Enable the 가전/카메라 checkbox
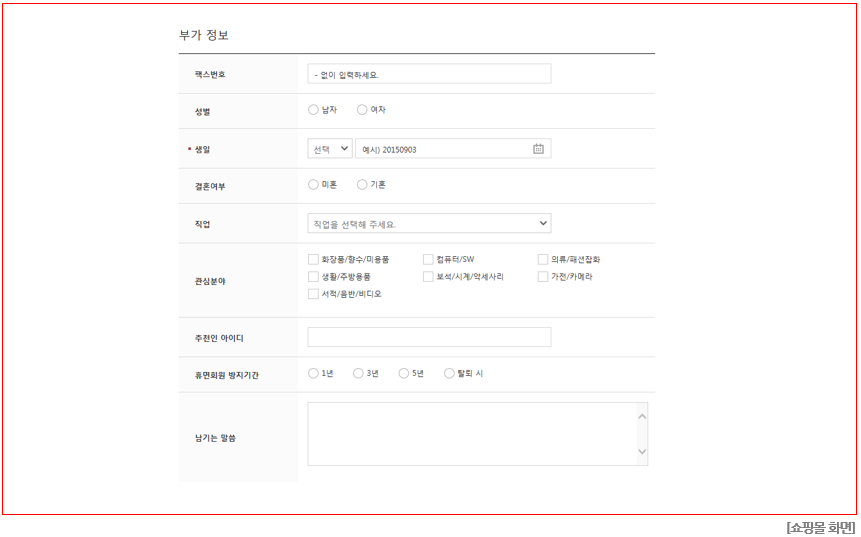This screenshot has height=537, width=861. pos(543,276)
